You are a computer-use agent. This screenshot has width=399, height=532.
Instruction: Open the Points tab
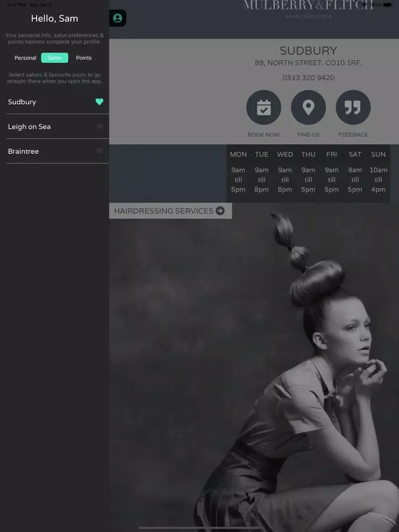84,57
